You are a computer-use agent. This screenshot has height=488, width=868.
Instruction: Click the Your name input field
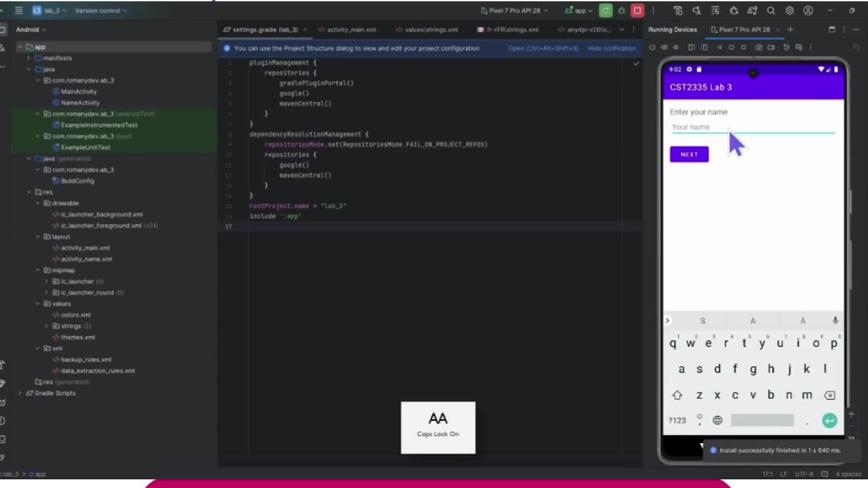753,127
